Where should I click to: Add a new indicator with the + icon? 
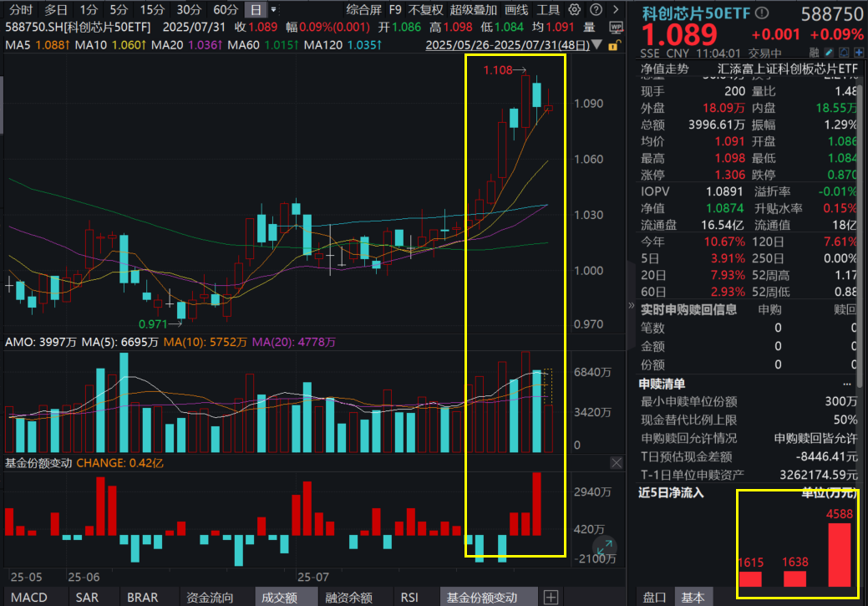click(x=552, y=596)
